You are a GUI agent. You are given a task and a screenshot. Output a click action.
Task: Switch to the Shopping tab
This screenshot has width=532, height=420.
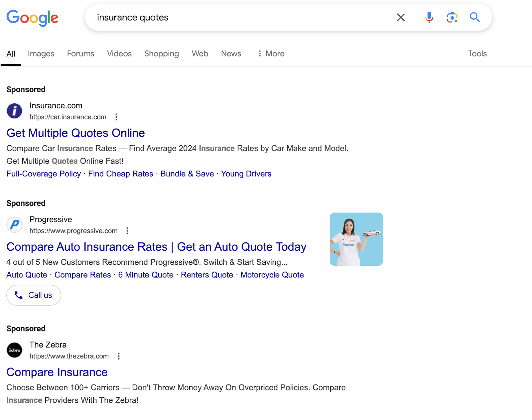pyautogui.click(x=162, y=54)
